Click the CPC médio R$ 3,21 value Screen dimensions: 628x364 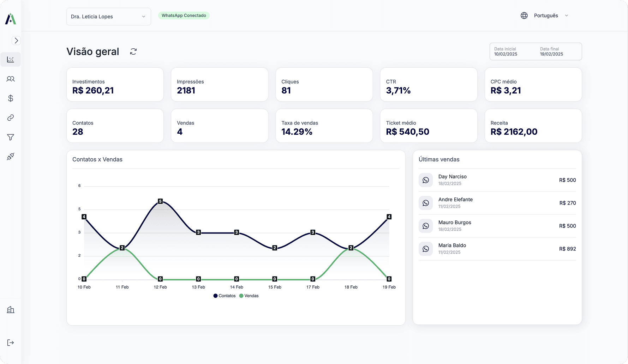(506, 91)
